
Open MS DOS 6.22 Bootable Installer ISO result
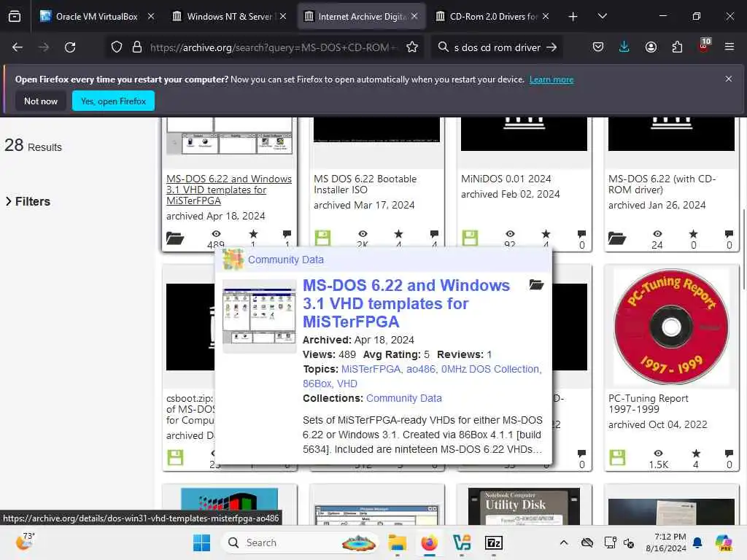[365, 184]
